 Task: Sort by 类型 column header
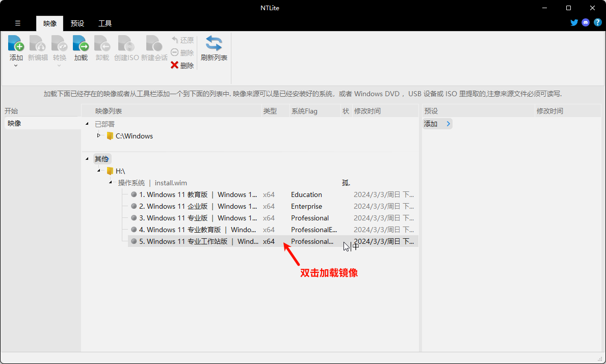coord(275,111)
